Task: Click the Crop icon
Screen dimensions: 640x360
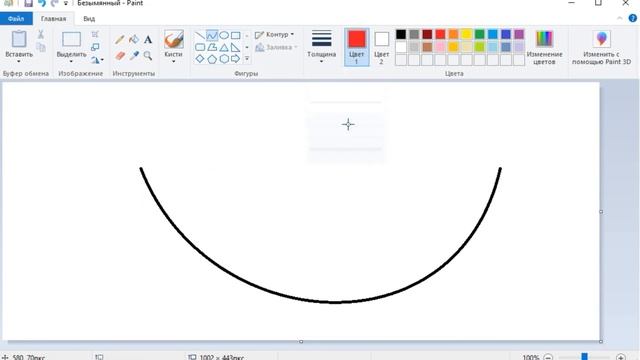Action: (x=95, y=34)
